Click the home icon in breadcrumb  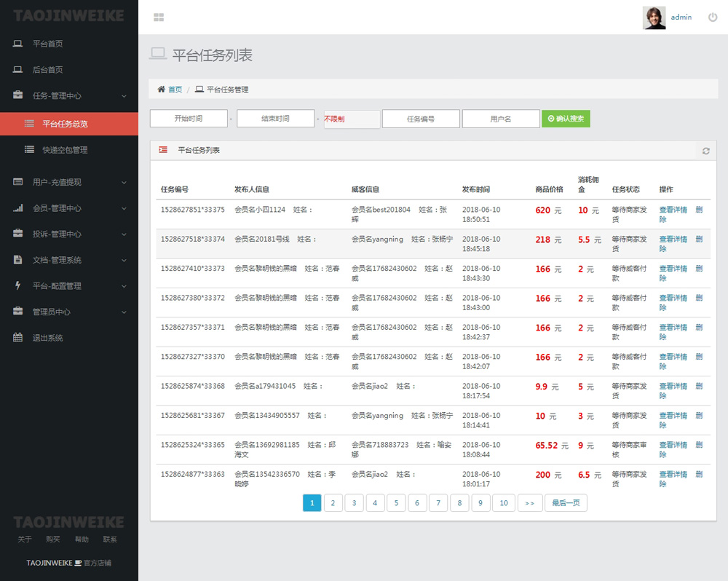click(x=162, y=90)
